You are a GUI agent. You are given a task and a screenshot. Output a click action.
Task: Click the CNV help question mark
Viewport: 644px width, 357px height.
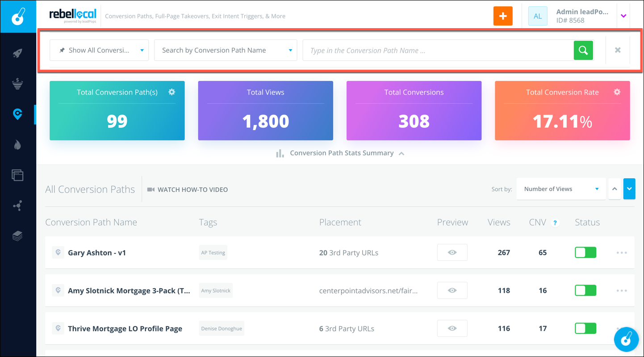[x=555, y=223]
